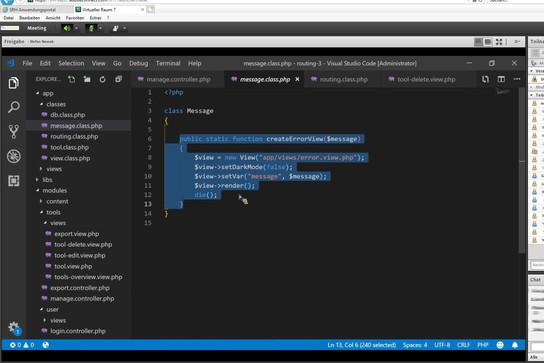Viewport: 544px width, 363px height.
Task: Change language mode via PHP status entry
Action: click(483, 345)
